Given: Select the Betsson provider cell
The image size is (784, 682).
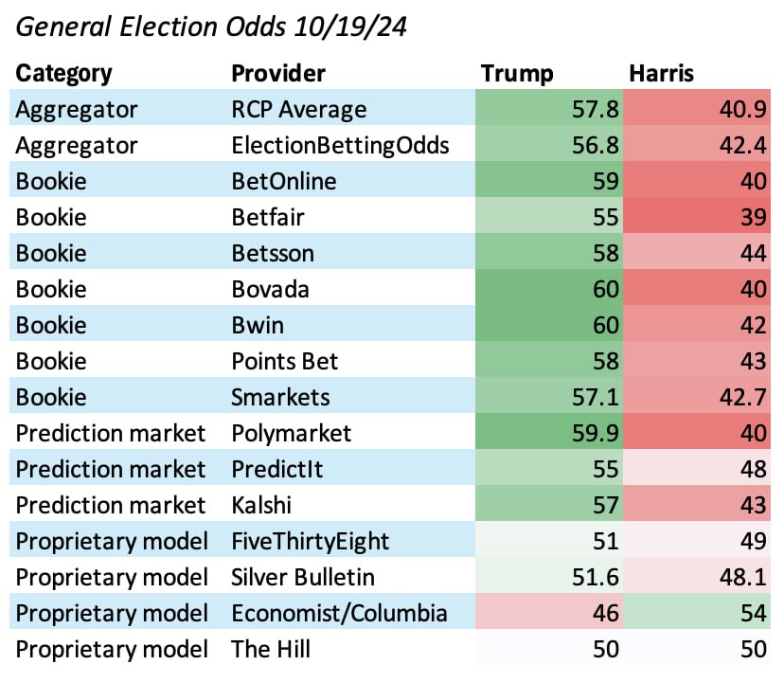Looking at the screenshot, I should point(274,253).
